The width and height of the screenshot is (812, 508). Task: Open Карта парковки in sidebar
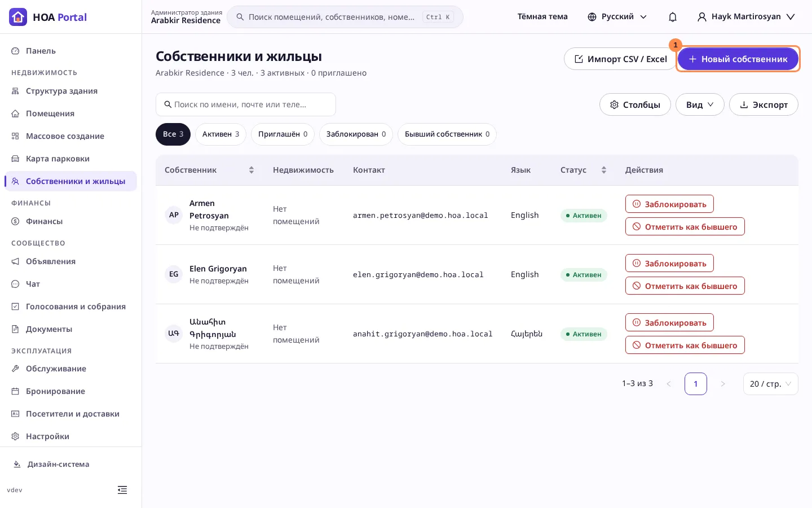[x=70, y=159]
